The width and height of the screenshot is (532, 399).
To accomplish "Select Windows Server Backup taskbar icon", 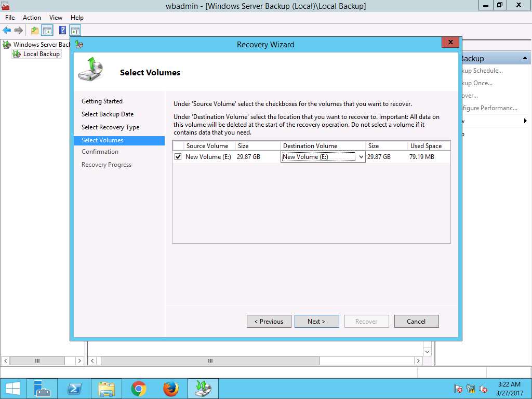I will [203, 389].
